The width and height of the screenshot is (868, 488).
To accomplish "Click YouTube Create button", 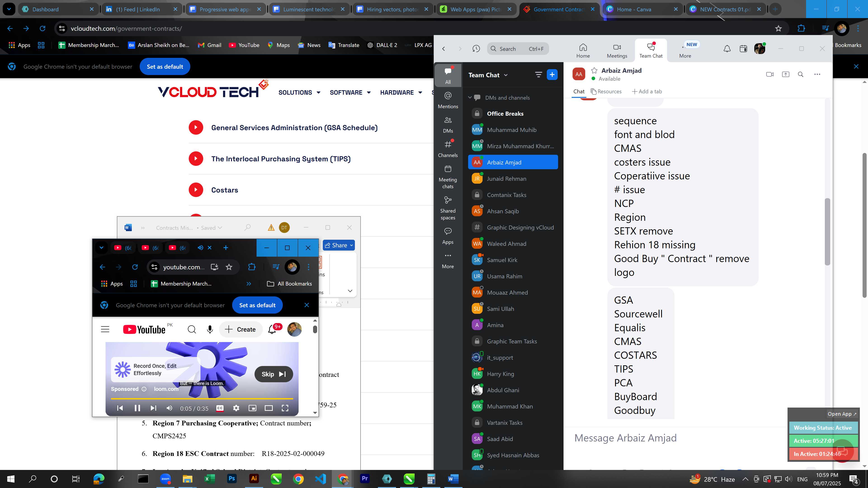I will pyautogui.click(x=240, y=329).
